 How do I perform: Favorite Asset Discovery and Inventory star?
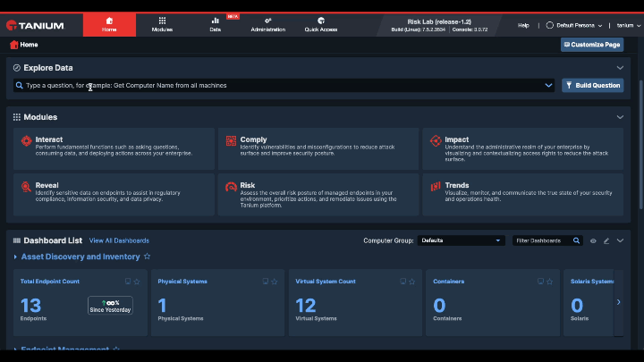tap(147, 257)
